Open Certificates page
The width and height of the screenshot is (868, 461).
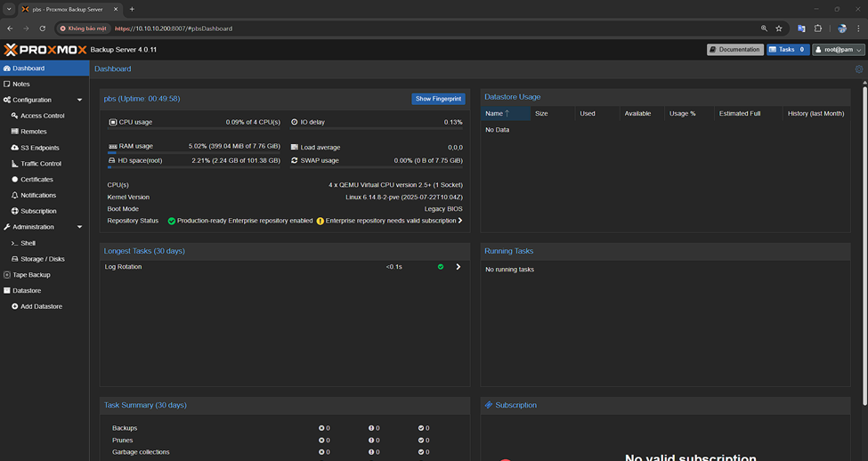(37, 180)
